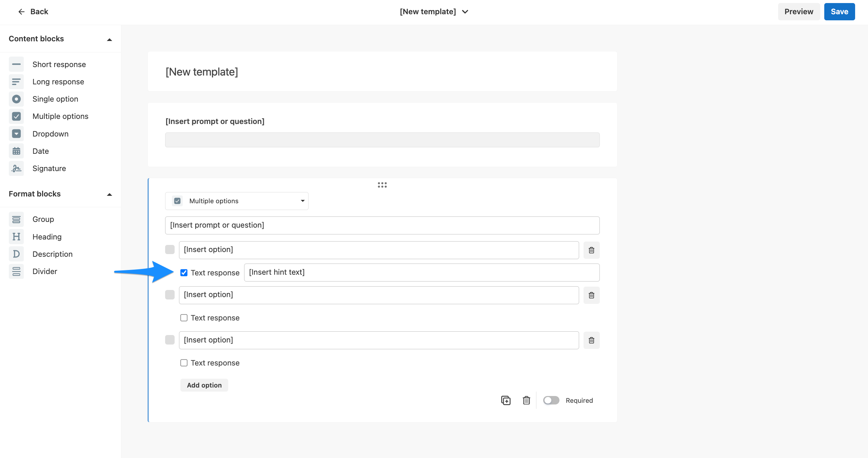868x458 pixels.
Task: Delete the entire question block
Action: [526, 400]
